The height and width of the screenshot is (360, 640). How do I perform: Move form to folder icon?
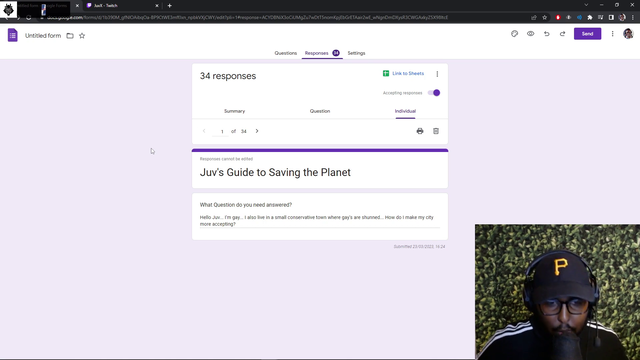70,36
